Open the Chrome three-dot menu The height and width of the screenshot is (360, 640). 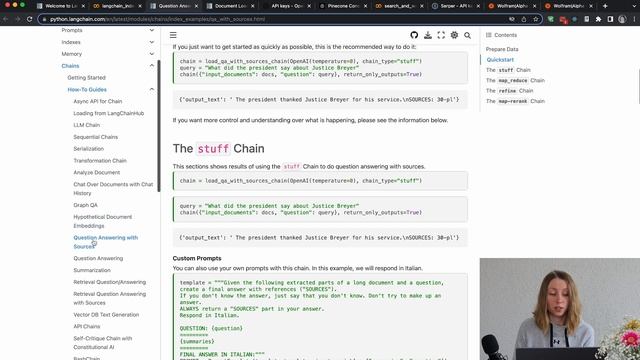(x=634, y=19)
